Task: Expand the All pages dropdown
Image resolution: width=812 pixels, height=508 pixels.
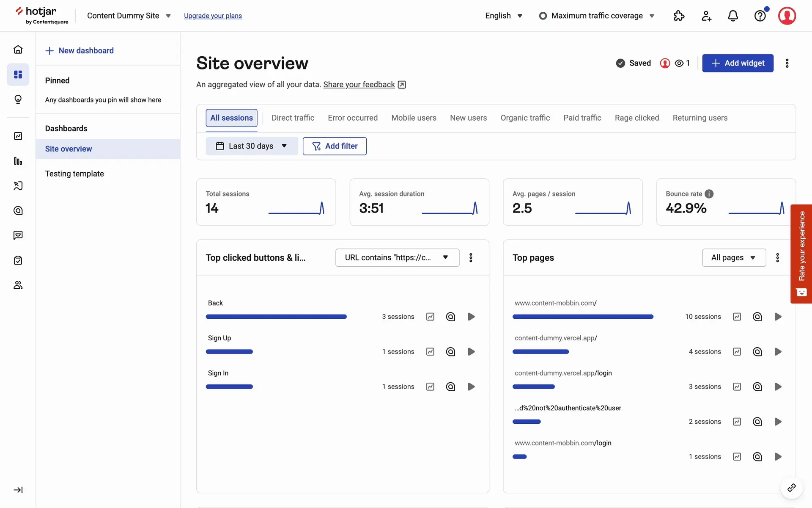Action: [x=734, y=257]
